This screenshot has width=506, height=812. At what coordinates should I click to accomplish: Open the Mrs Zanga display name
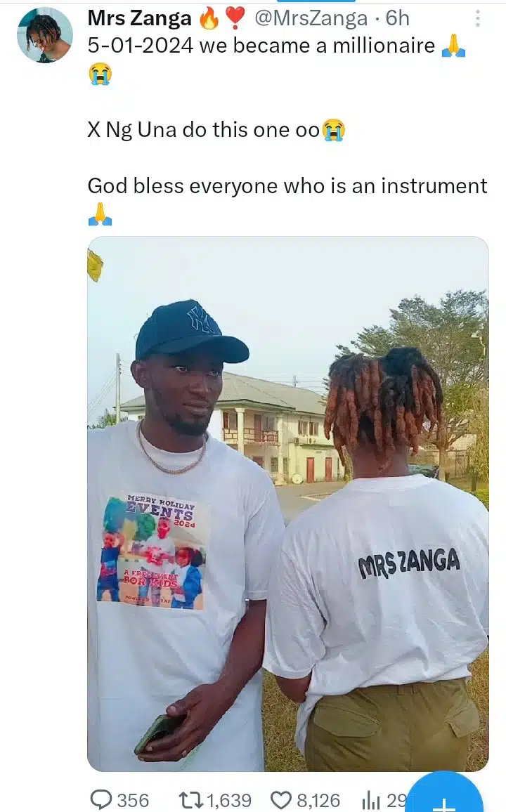[139, 18]
